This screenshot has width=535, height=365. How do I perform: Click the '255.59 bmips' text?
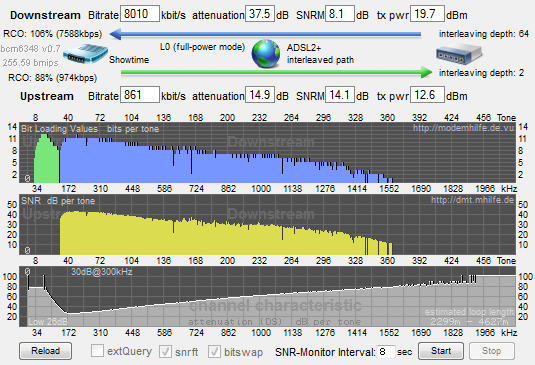[31, 63]
